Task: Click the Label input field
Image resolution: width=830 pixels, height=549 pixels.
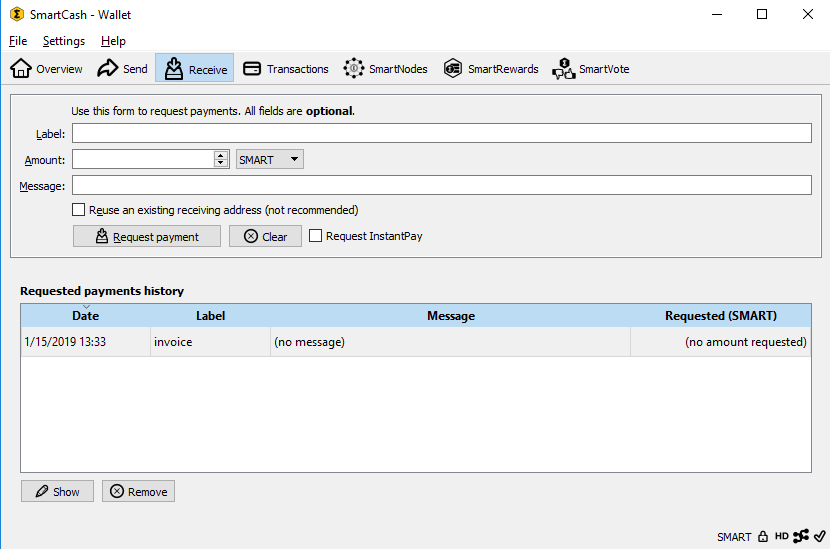Action: [441, 133]
